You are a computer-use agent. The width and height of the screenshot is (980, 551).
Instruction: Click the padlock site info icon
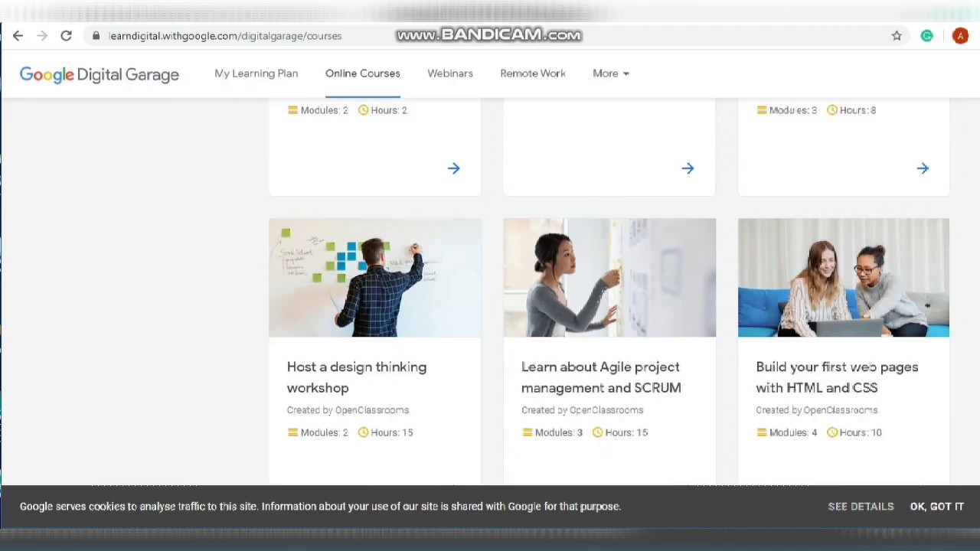pos(96,36)
